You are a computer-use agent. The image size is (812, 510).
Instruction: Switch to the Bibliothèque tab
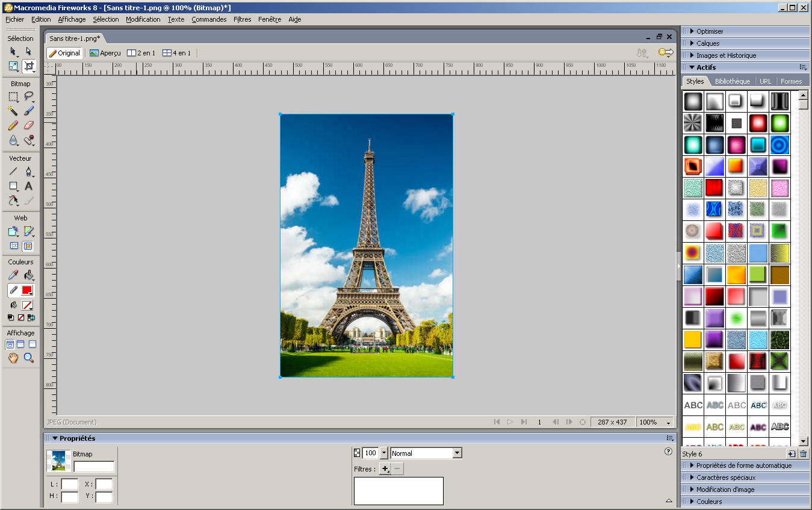pos(732,81)
